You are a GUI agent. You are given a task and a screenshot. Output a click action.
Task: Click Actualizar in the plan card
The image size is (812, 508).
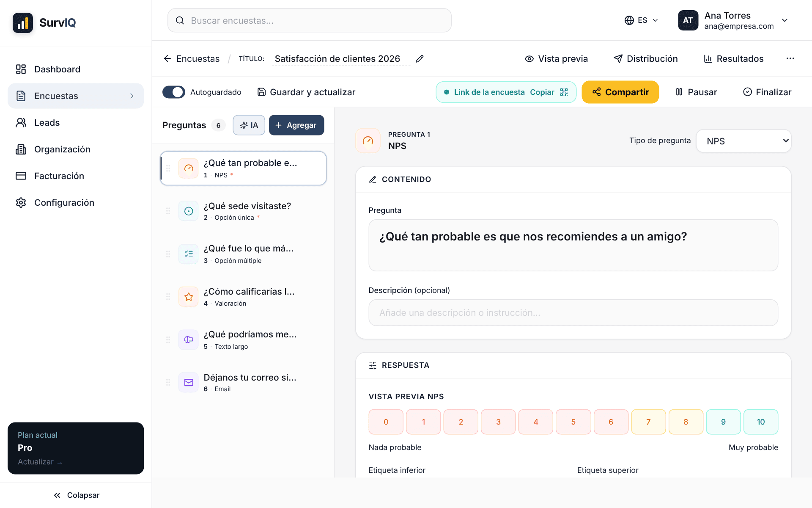40,462
